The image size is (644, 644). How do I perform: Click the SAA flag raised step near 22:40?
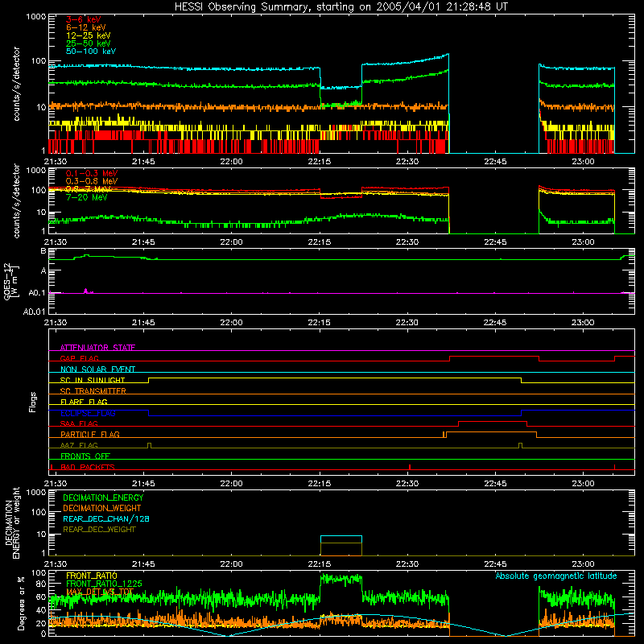493,422
